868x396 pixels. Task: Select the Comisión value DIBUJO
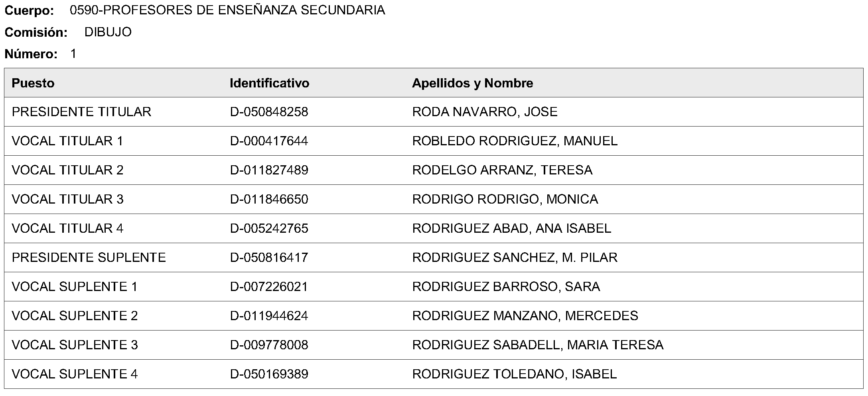[108, 32]
